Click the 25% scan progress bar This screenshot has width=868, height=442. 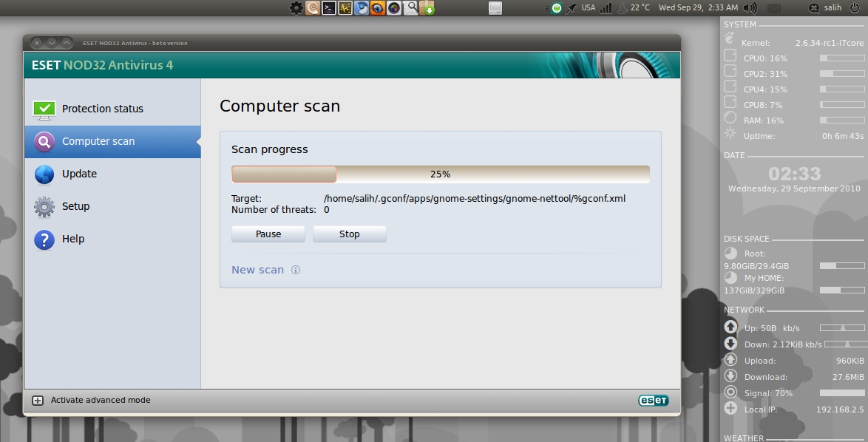[x=440, y=174]
